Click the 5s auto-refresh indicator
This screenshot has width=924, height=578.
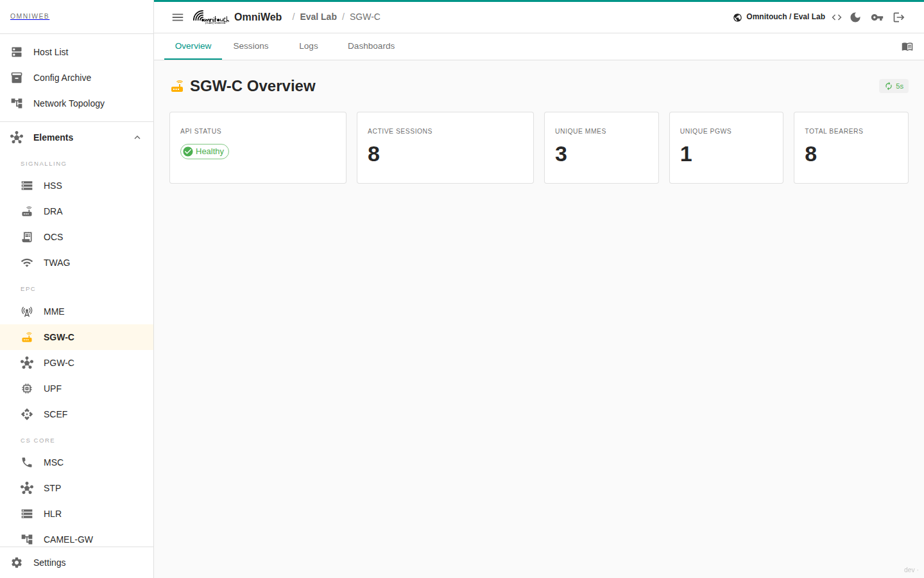pos(894,86)
